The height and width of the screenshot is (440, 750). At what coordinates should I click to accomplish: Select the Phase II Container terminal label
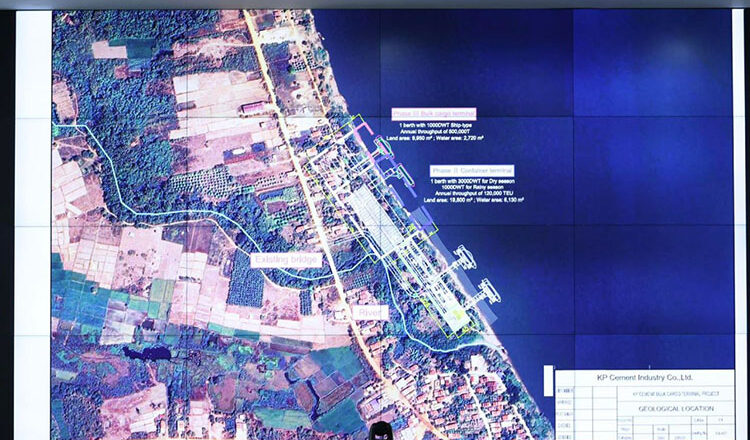coord(472,170)
